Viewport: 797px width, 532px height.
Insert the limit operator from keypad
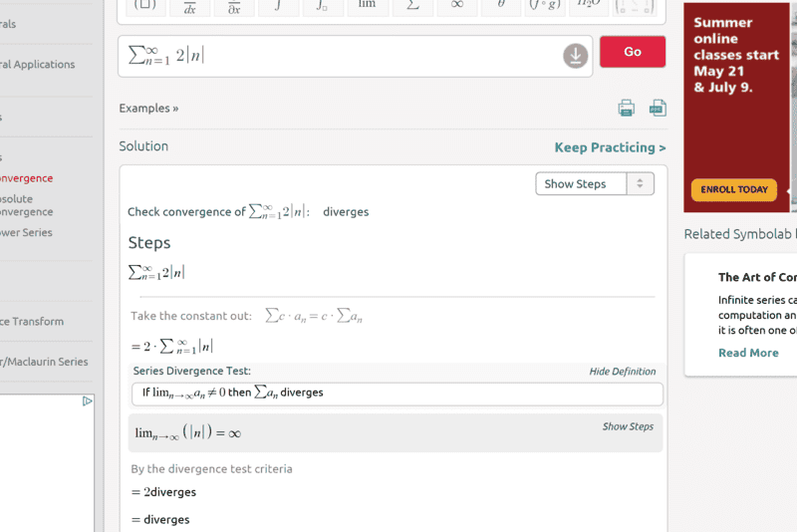pyautogui.click(x=367, y=7)
